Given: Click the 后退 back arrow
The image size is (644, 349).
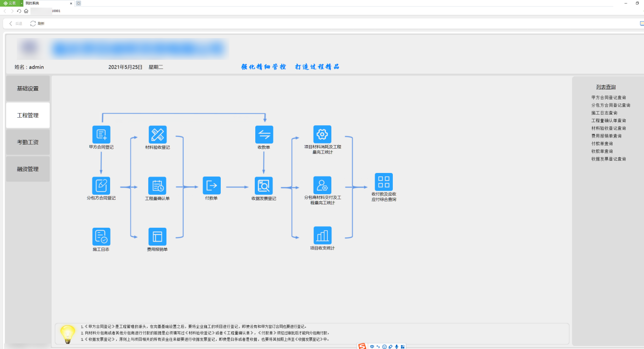Looking at the screenshot, I should click(x=11, y=23).
